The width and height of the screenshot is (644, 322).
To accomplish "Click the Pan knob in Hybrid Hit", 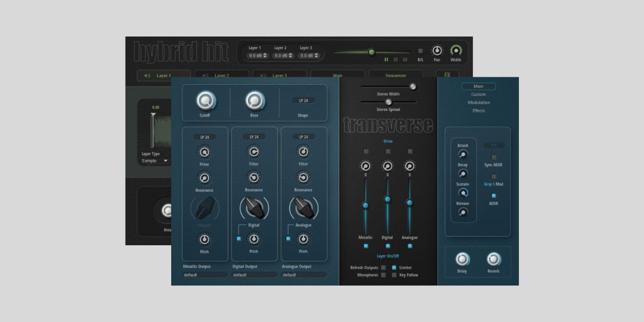I will point(437,50).
